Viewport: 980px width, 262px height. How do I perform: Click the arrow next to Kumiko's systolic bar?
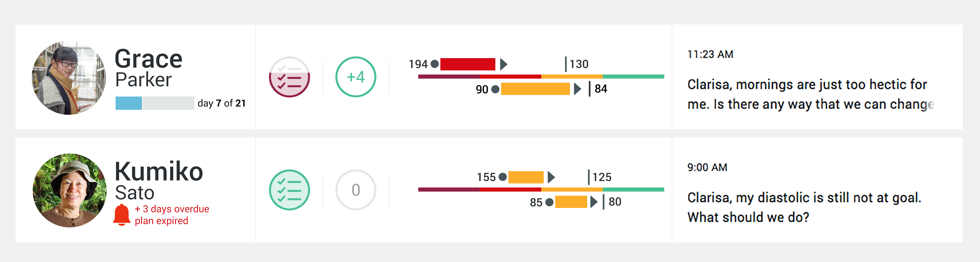tap(551, 177)
